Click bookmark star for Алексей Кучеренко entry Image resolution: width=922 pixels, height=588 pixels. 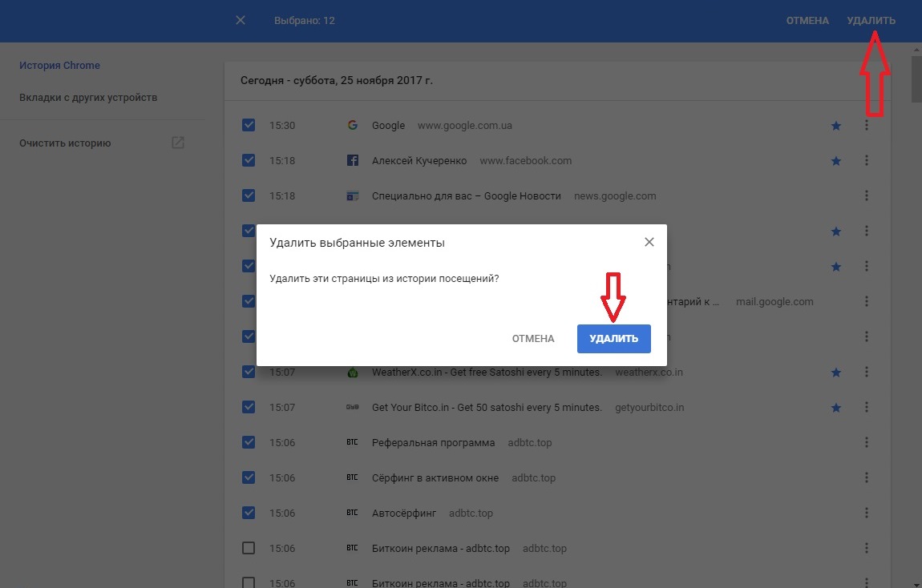(835, 161)
